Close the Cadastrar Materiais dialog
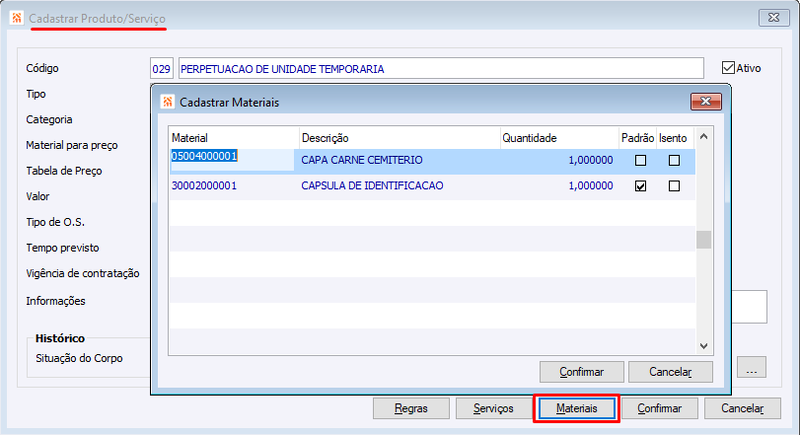 point(706,101)
